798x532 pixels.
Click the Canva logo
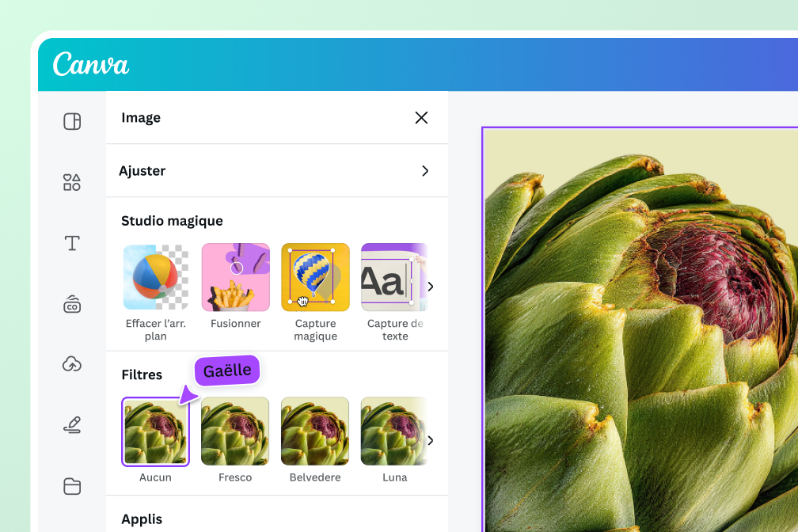pyautogui.click(x=90, y=65)
